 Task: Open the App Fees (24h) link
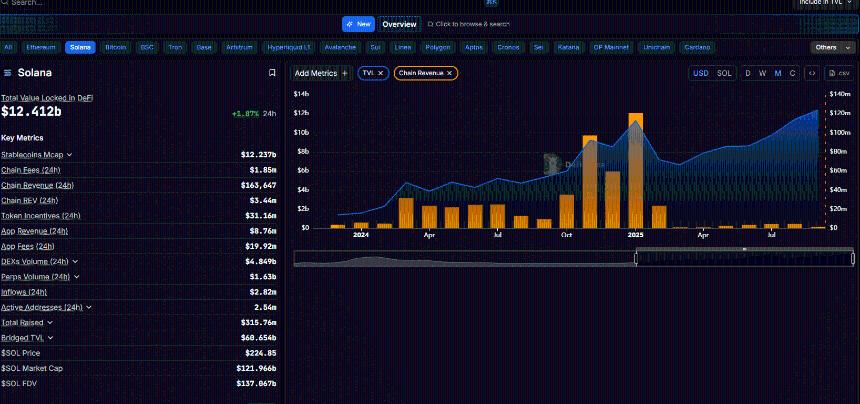28,247
